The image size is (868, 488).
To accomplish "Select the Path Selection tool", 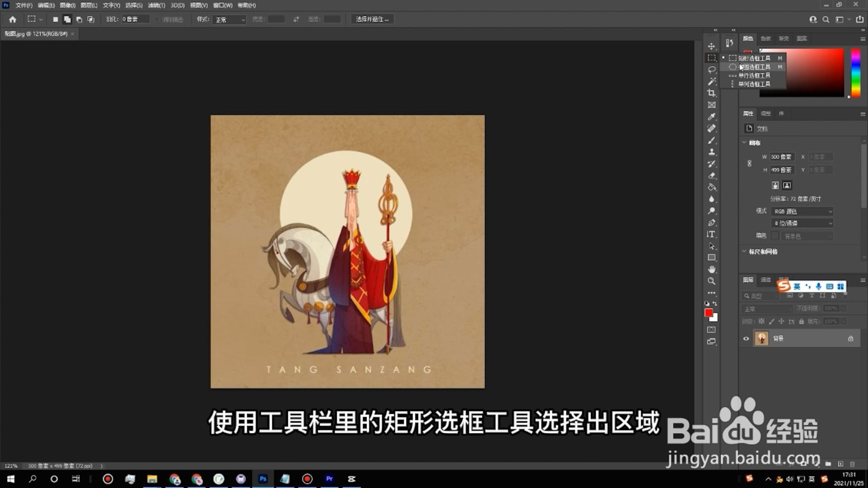I will pos(711,246).
